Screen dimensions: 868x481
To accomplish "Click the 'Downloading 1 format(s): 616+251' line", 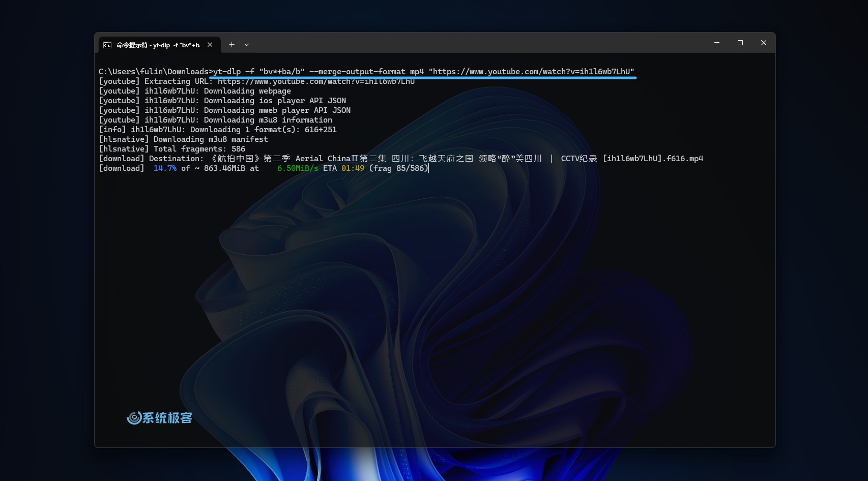I will (x=218, y=130).
